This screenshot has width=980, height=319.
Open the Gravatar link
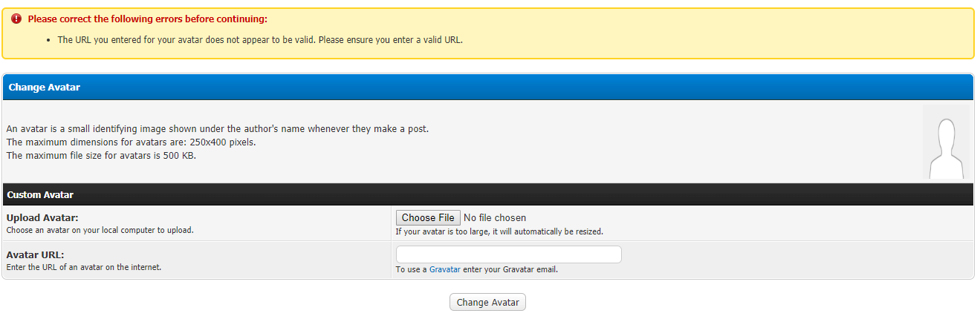point(444,270)
